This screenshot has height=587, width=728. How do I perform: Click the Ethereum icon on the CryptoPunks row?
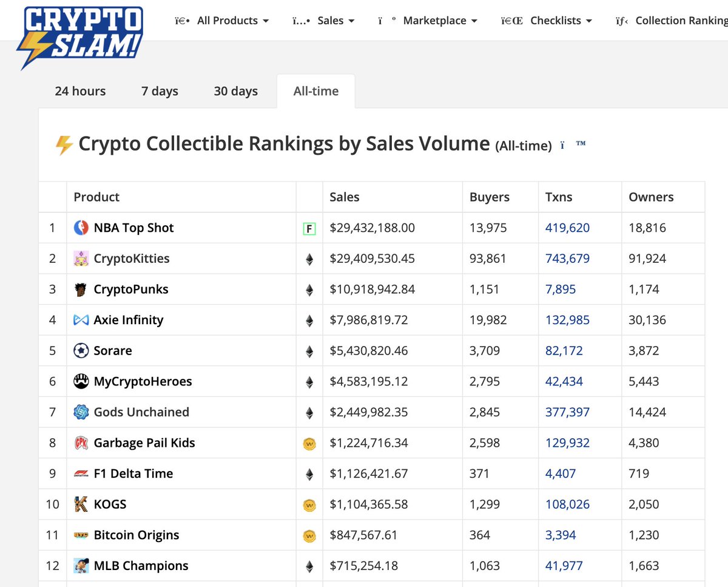tap(309, 289)
